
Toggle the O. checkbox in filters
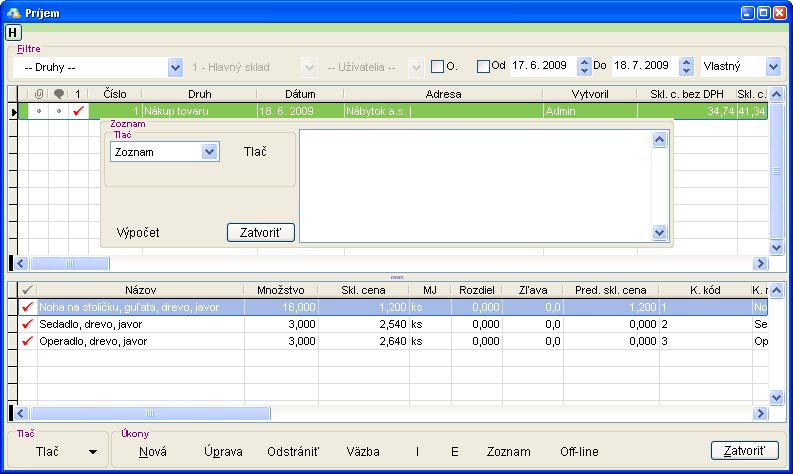(437, 67)
